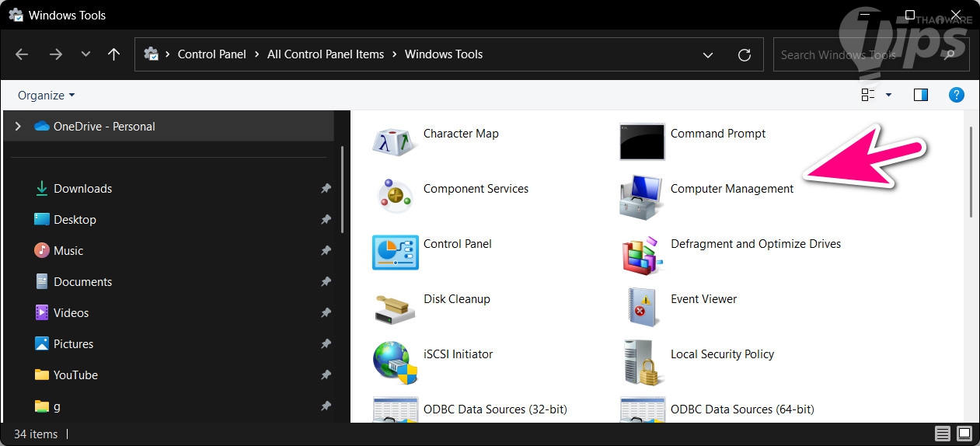Go forward with the right arrow
Viewport: 980px width, 446px height.
pos(55,54)
